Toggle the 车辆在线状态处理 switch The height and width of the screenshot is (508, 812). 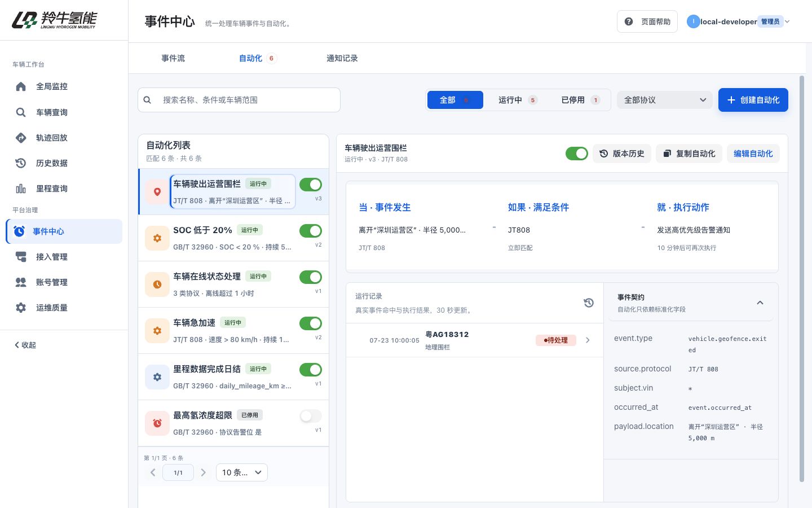click(x=311, y=277)
